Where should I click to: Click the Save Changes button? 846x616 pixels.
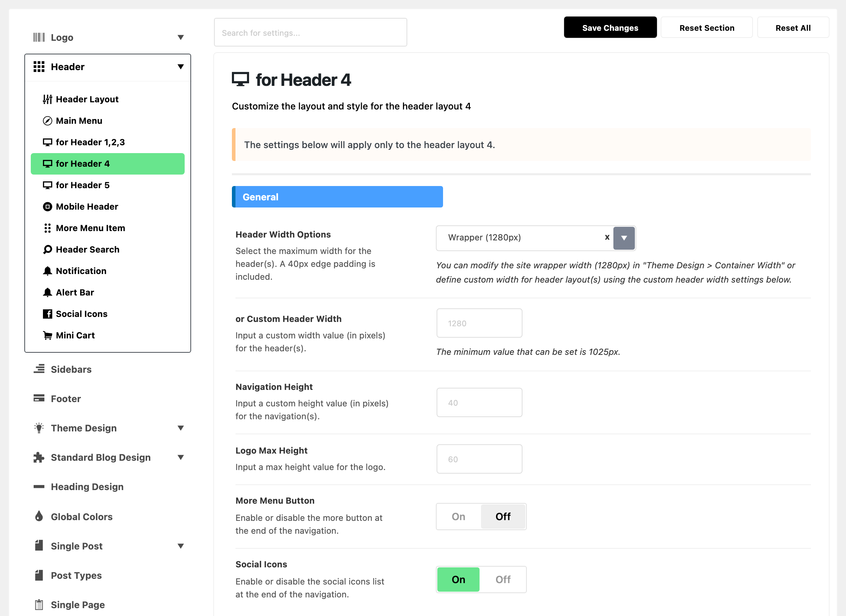[x=610, y=28]
